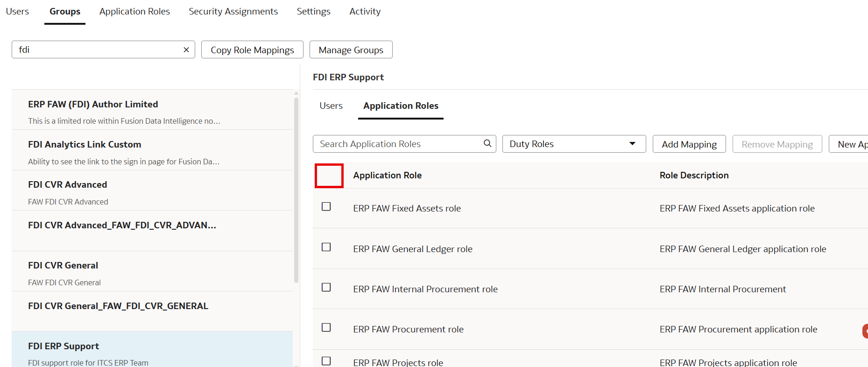Screen dimensions: 868x367
Task: Click FDI ERP Support panel heading
Action: coord(348,77)
